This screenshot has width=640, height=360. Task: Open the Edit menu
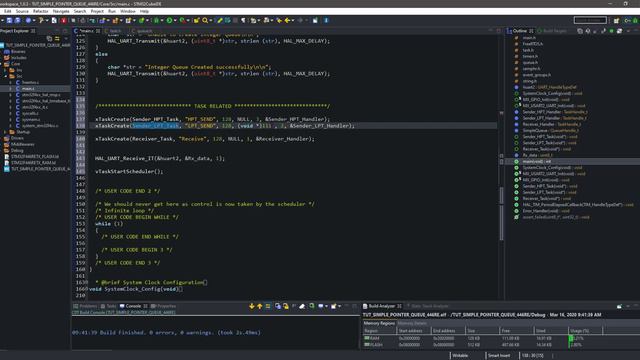pyautogui.click(x=7, y=11)
